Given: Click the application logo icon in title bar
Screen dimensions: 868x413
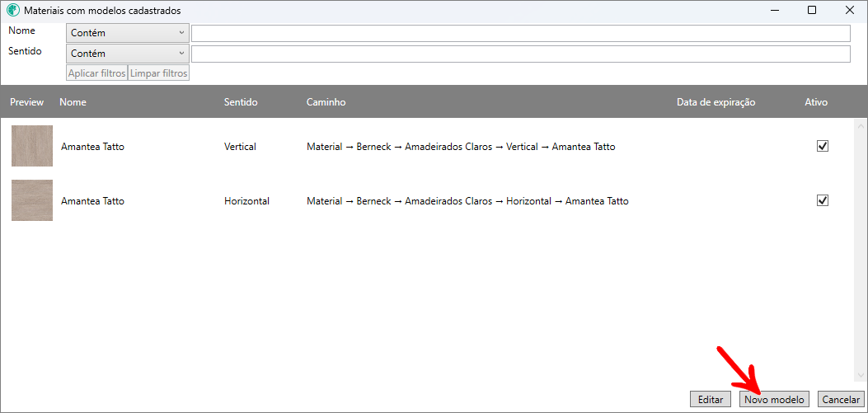Looking at the screenshot, I should 13,10.
